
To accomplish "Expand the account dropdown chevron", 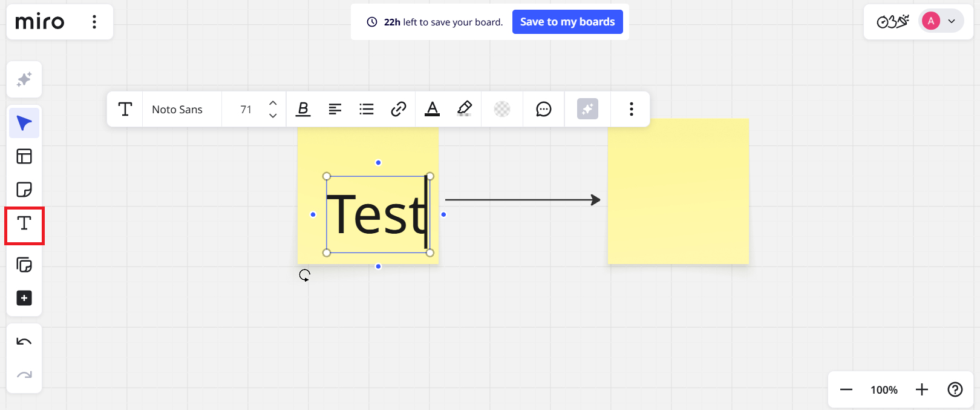I will 952,21.
